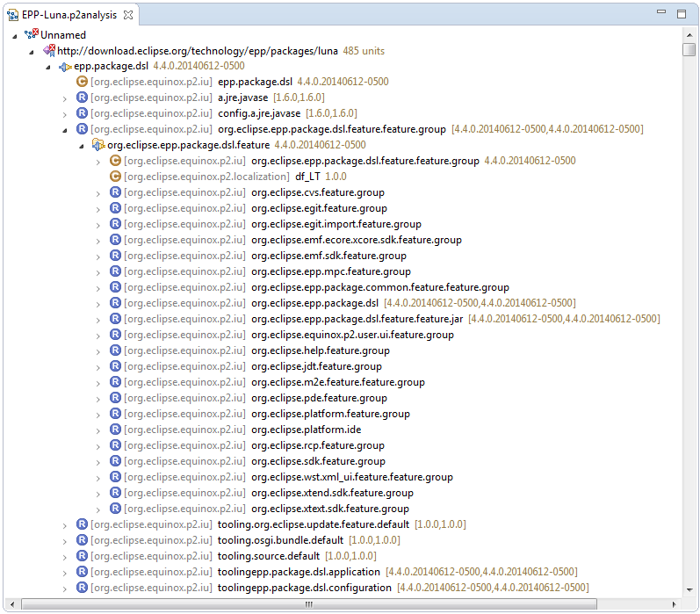The image size is (700, 614).
Task: Collapse the Unnamed root node
Action: (15, 36)
